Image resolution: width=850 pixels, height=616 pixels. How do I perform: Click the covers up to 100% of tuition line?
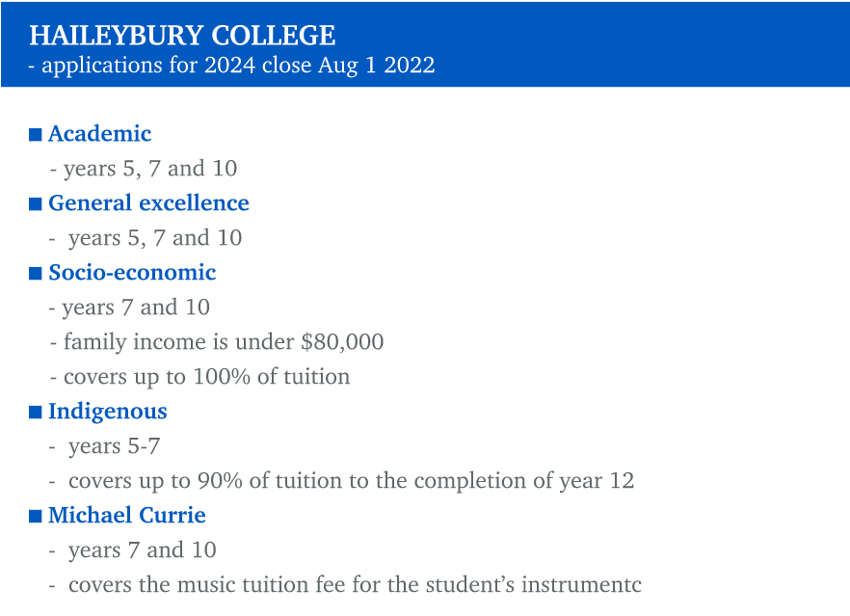(x=200, y=377)
